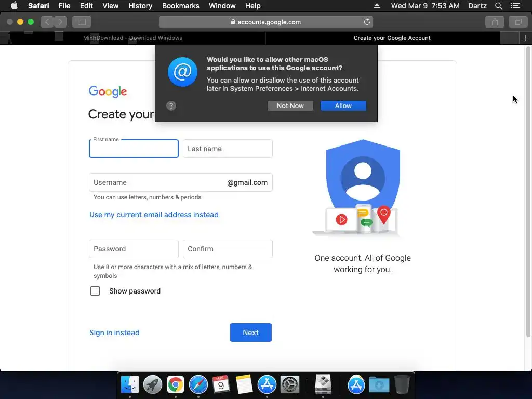The height and width of the screenshot is (399, 532).
Task: Click the Safari back arrow button
Action: (x=47, y=22)
